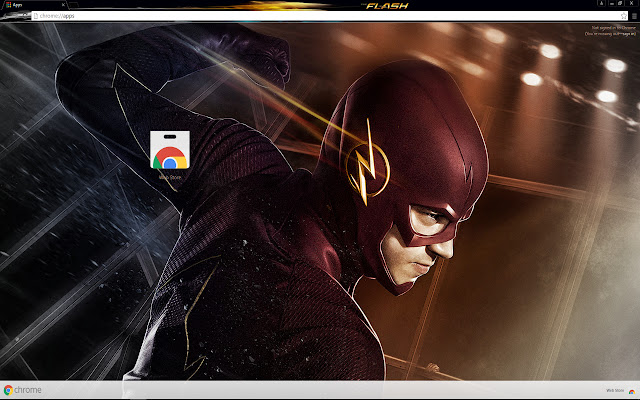This screenshot has width=640, height=400.
Task: Click the Not signed in to Chrome notice
Action: click(610, 31)
